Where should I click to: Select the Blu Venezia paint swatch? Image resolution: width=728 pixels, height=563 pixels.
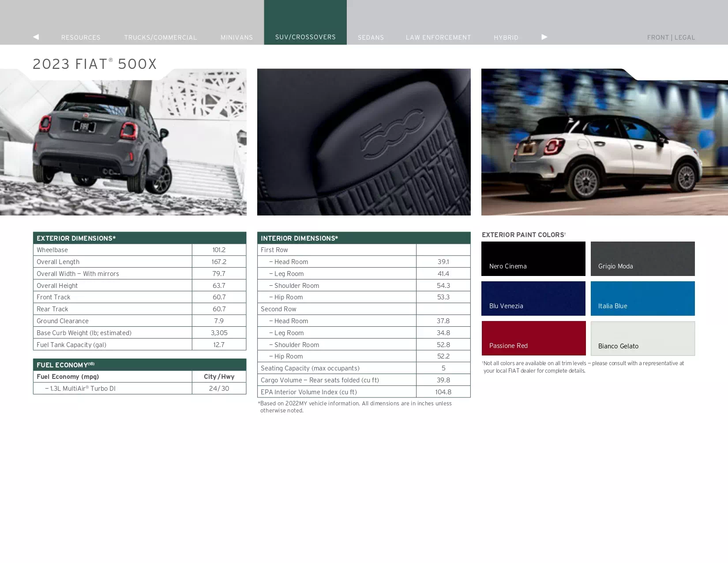point(533,299)
